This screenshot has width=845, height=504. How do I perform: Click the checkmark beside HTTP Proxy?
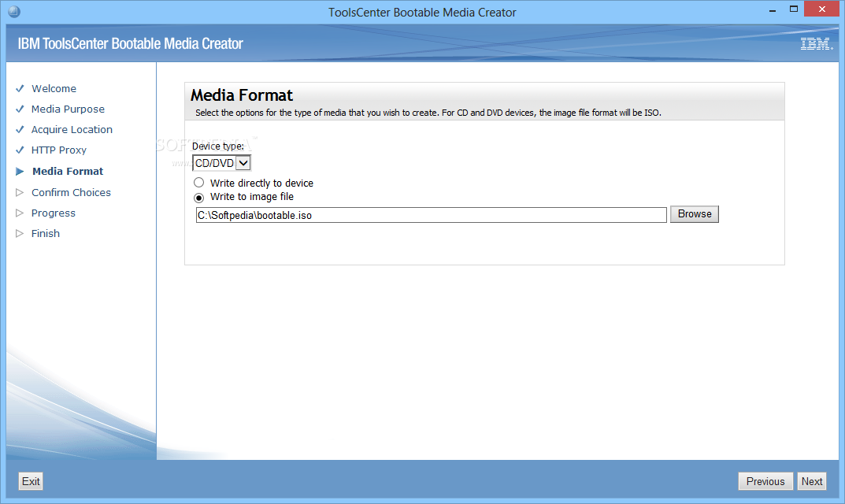[20, 150]
